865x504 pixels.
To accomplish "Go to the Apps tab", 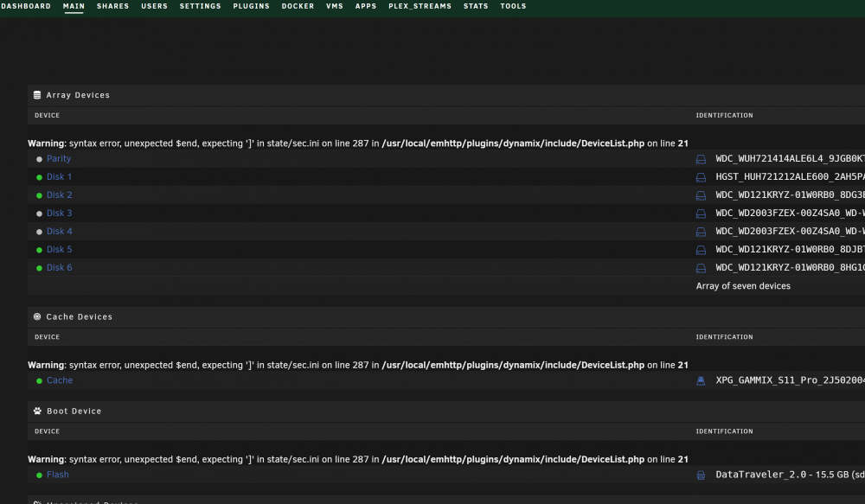I will (x=366, y=6).
